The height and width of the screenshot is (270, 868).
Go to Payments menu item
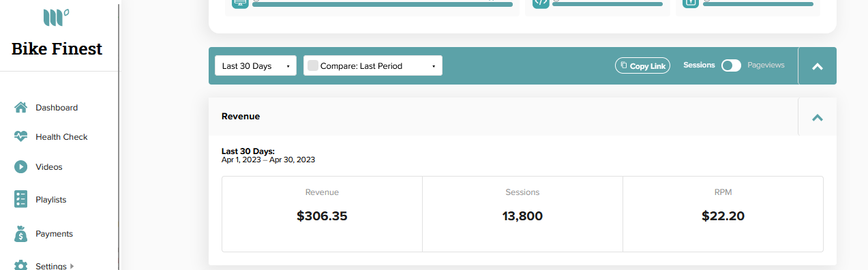[x=54, y=234]
